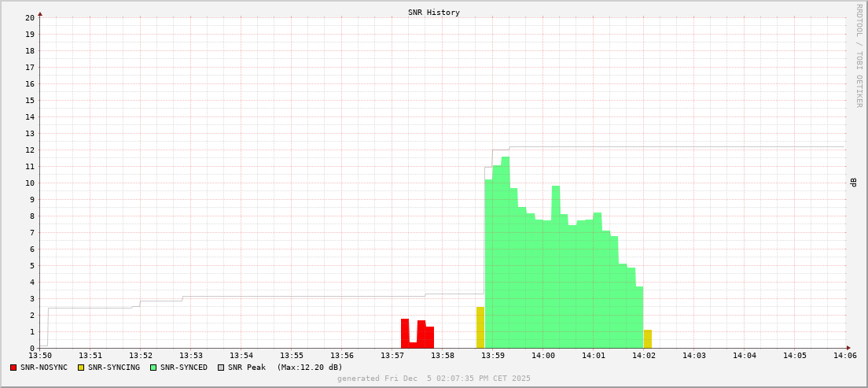Click the tallest red SNR-NOSYNC bar
This screenshot has width=868, height=388.
pos(405,334)
